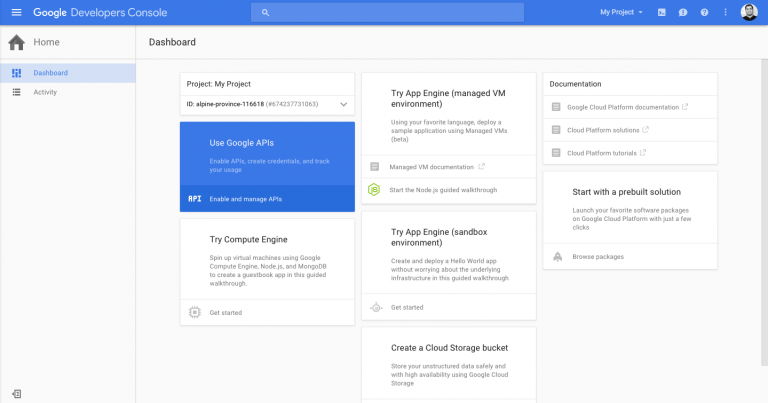Screen dimensions: 768x403
Task: Click the Managed VM documentation page icon
Action: tap(375, 167)
